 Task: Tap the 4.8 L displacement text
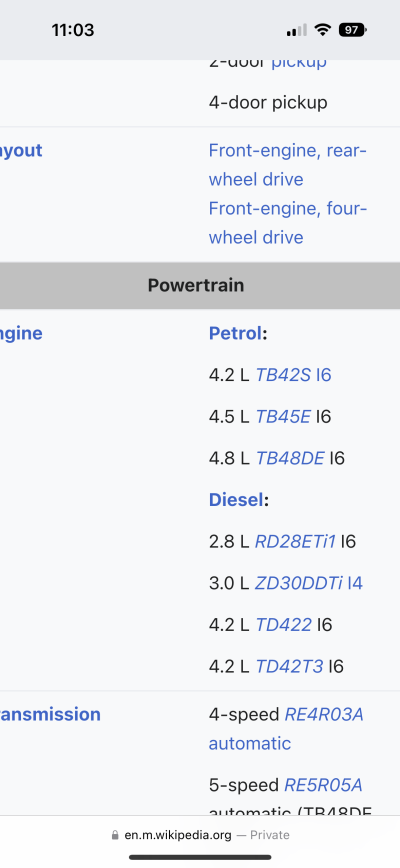pyautogui.click(x=229, y=458)
